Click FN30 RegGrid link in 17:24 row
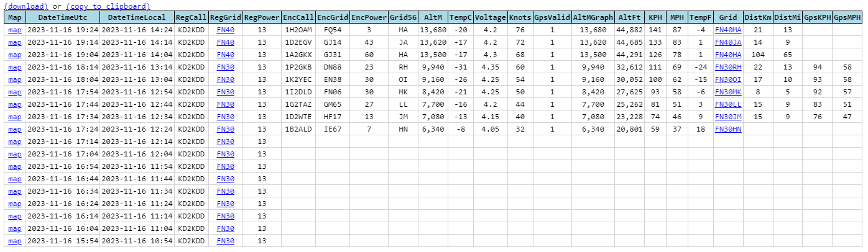 pos(225,129)
